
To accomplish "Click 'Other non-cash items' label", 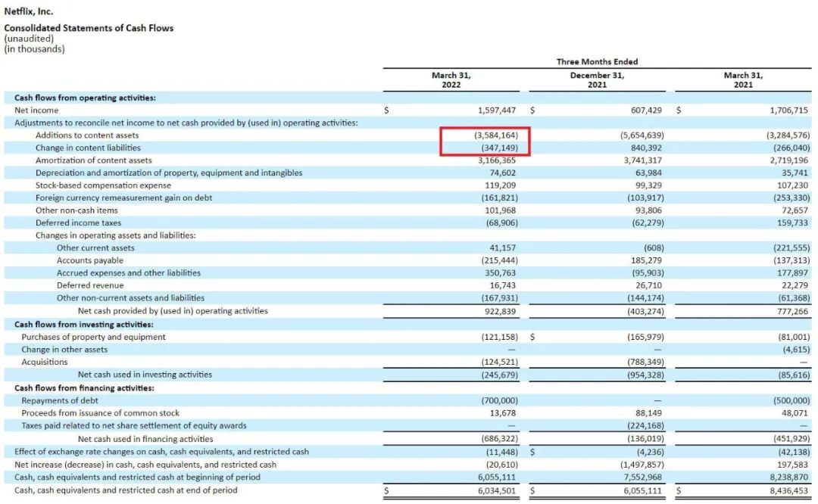I will pos(76,210).
